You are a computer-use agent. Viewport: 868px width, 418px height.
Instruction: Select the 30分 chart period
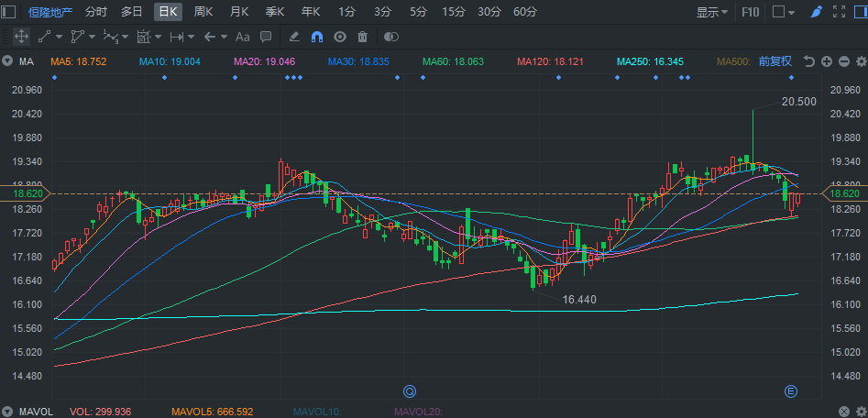[x=489, y=12]
